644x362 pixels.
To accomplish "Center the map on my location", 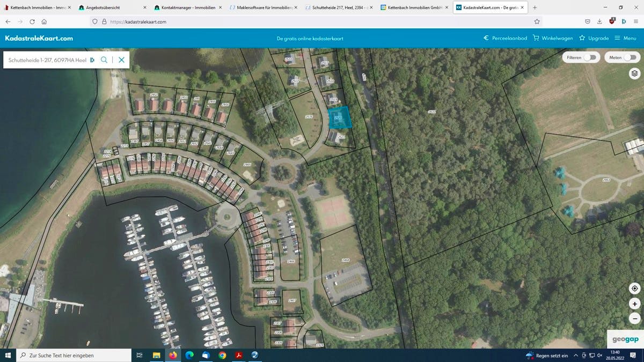I will point(634,289).
